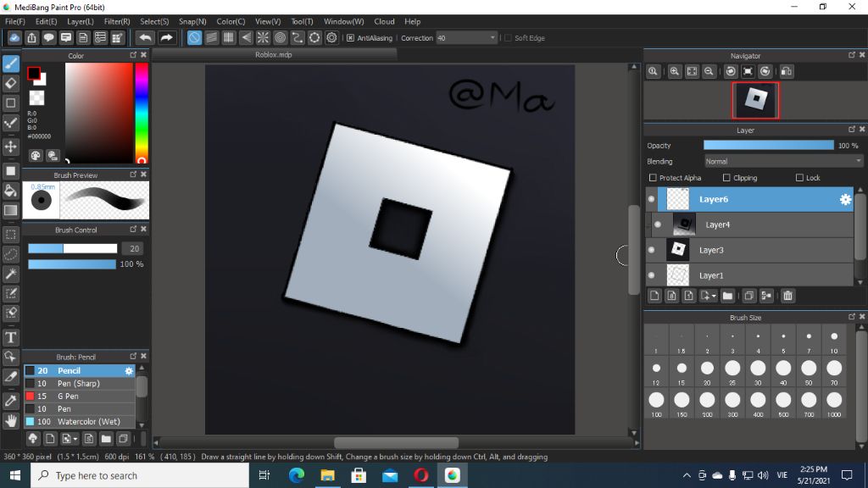Check the Lock option in the Layer panel
868x488 pixels.
(x=800, y=177)
